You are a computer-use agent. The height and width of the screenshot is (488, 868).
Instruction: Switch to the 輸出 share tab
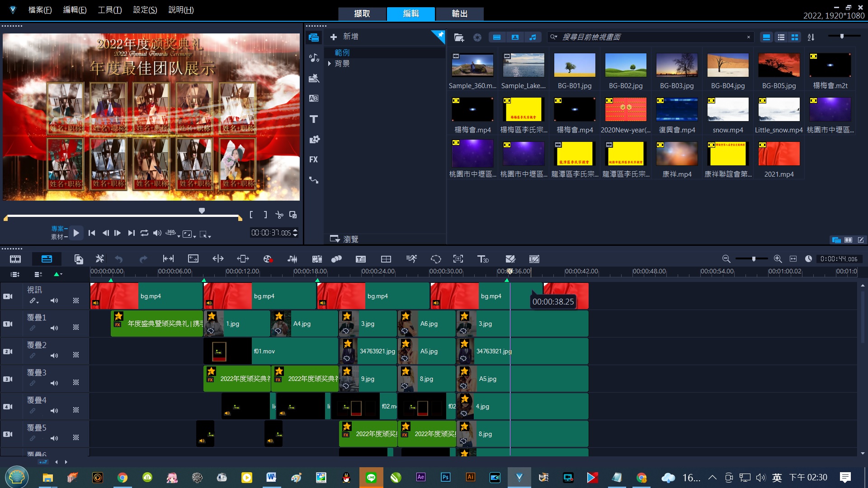(x=460, y=14)
